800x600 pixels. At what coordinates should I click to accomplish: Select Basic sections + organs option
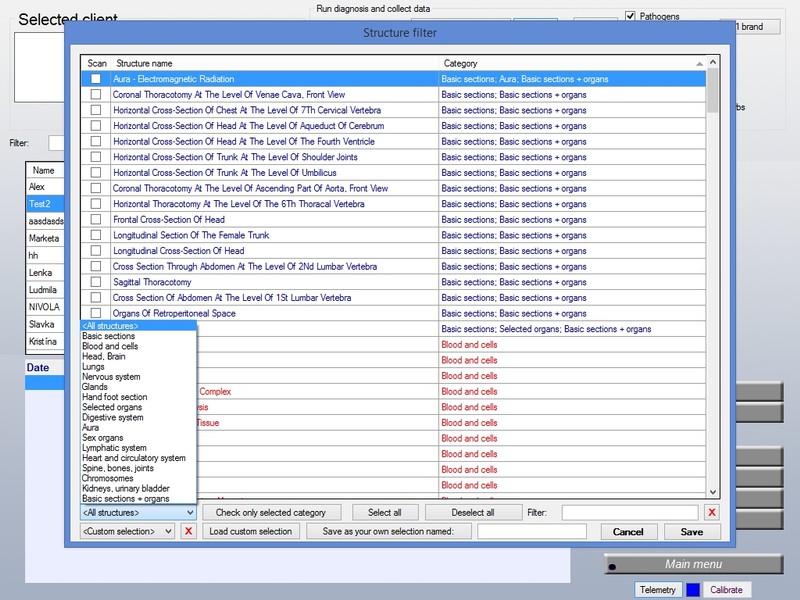coord(126,498)
